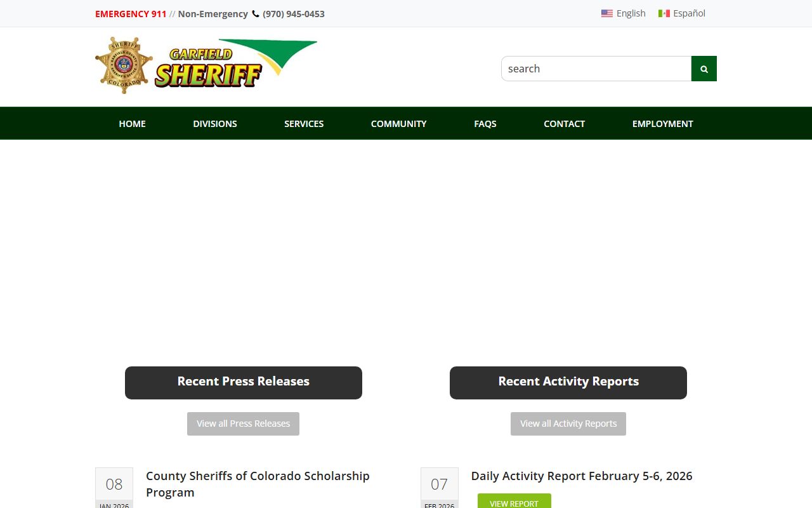
Task: Click the sheriff star badge logo
Action: (x=124, y=65)
